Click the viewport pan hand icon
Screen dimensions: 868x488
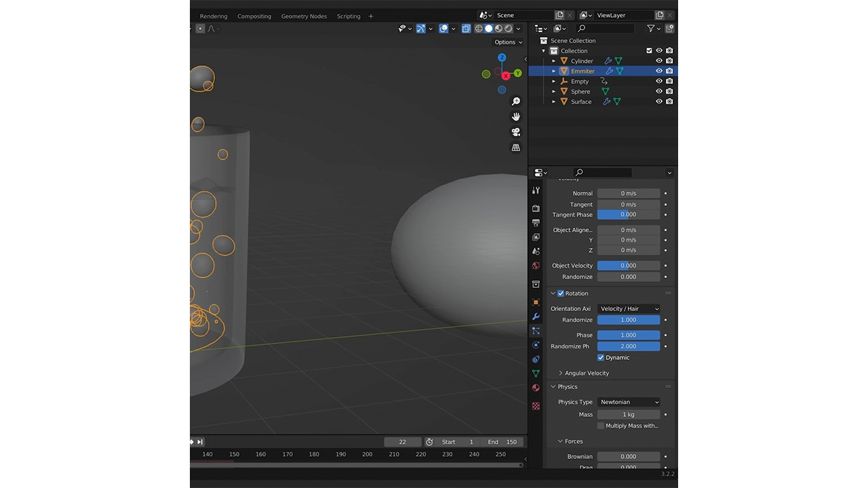(x=515, y=117)
